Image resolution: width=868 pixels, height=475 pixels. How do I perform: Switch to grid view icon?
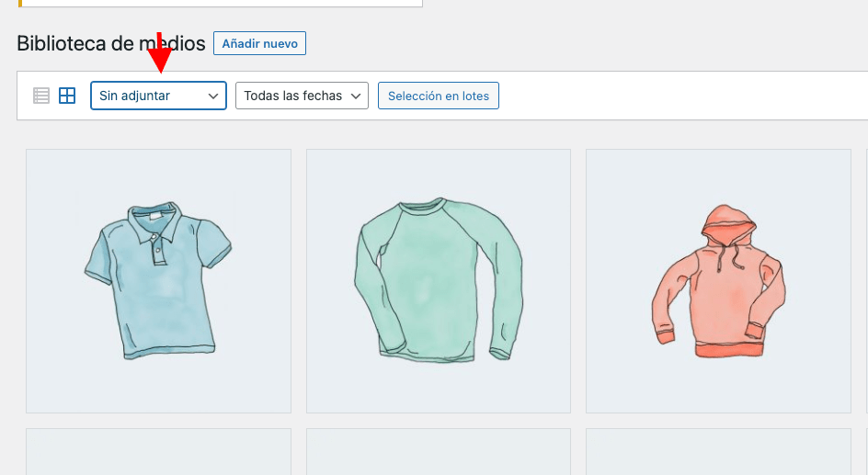pos(67,96)
